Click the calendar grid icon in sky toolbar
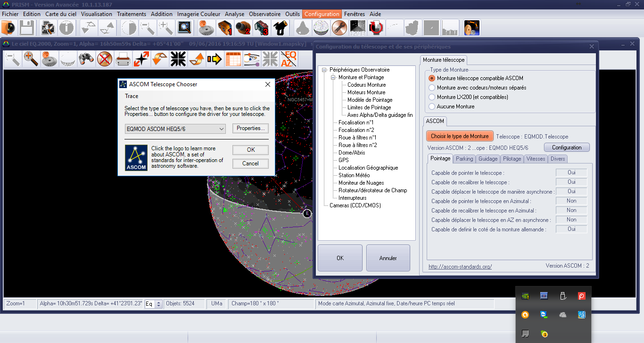Image resolution: width=644 pixels, height=343 pixels. coord(233,59)
